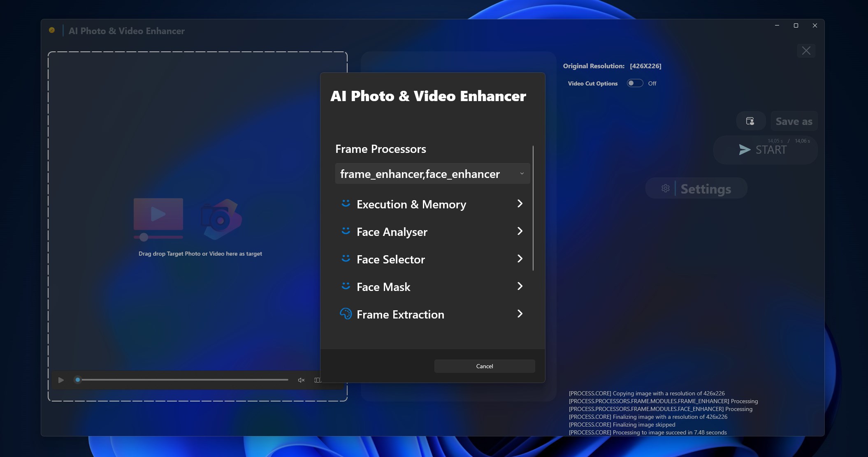Viewport: 868px width, 457px height.
Task: Click the Face Mask smiley icon
Action: click(346, 286)
